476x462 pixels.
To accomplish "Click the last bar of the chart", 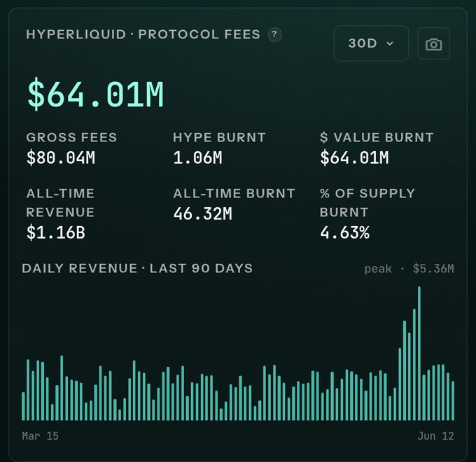I will pyautogui.click(x=453, y=400).
